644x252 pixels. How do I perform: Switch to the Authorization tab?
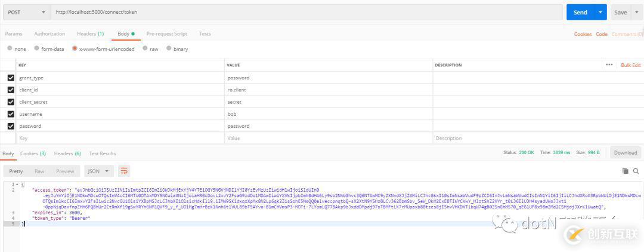click(49, 33)
